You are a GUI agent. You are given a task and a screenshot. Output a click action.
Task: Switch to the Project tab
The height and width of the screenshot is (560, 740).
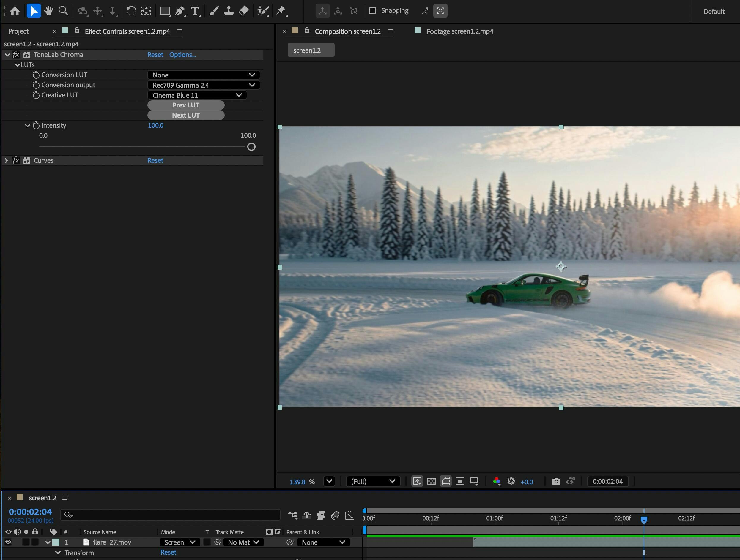18,31
